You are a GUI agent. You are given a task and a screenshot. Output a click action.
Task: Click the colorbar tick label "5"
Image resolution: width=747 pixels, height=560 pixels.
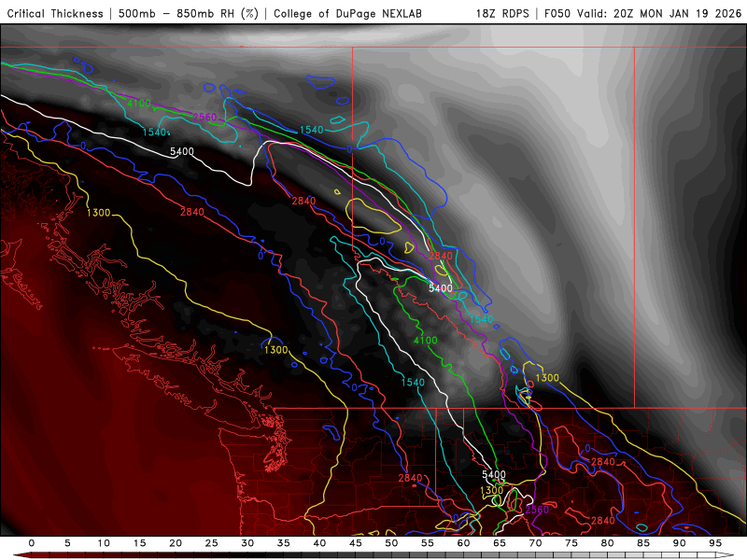coord(67,543)
